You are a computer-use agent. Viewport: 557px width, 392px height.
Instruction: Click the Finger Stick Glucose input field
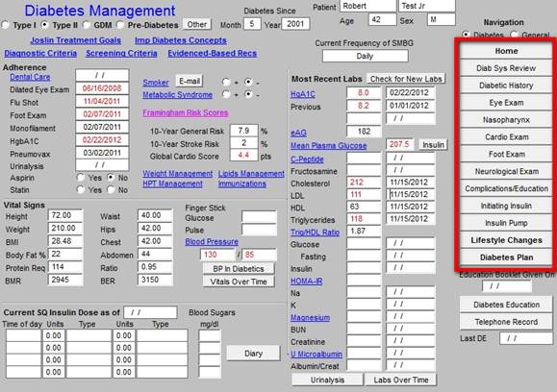[259, 217]
